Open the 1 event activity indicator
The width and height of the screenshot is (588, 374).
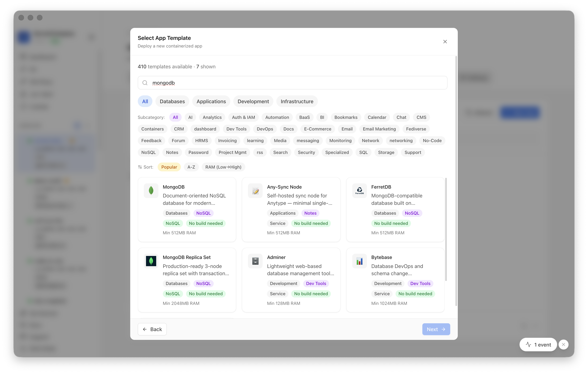click(538, 344)
